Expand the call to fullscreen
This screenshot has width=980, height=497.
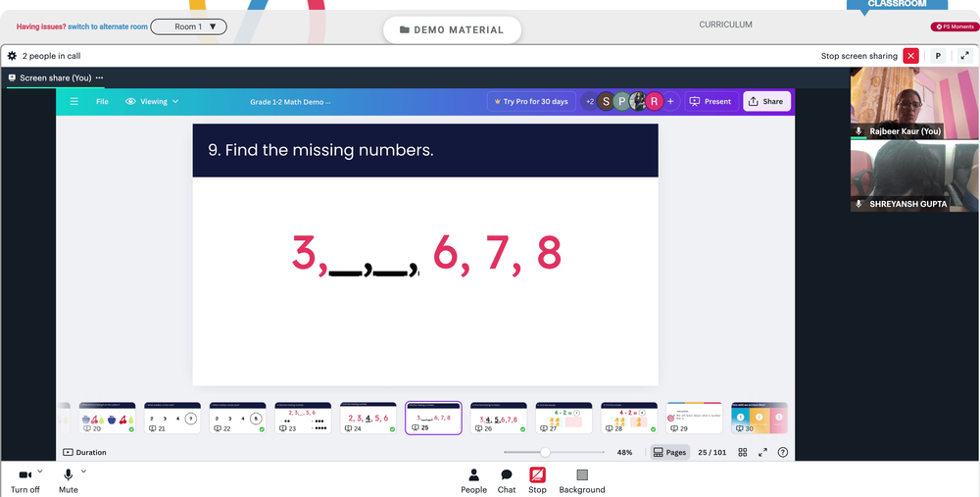point(964,56)
